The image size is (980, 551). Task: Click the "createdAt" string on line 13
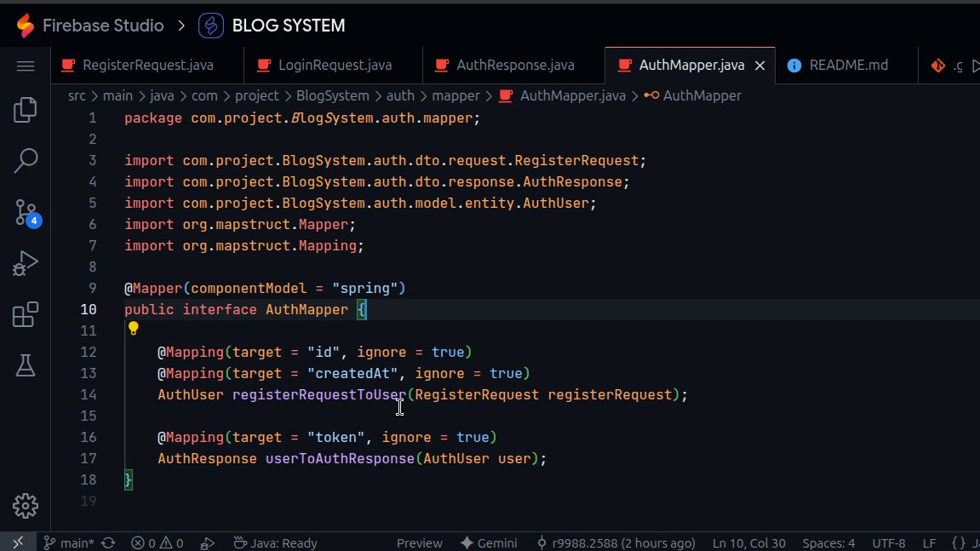pyautogui.click(x=352, y=373)
